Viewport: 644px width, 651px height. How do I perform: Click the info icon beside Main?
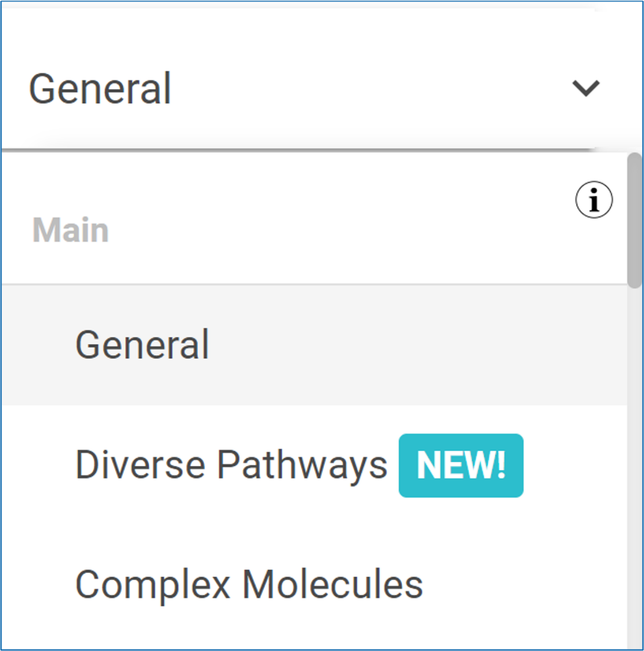[x=594, y=200]
